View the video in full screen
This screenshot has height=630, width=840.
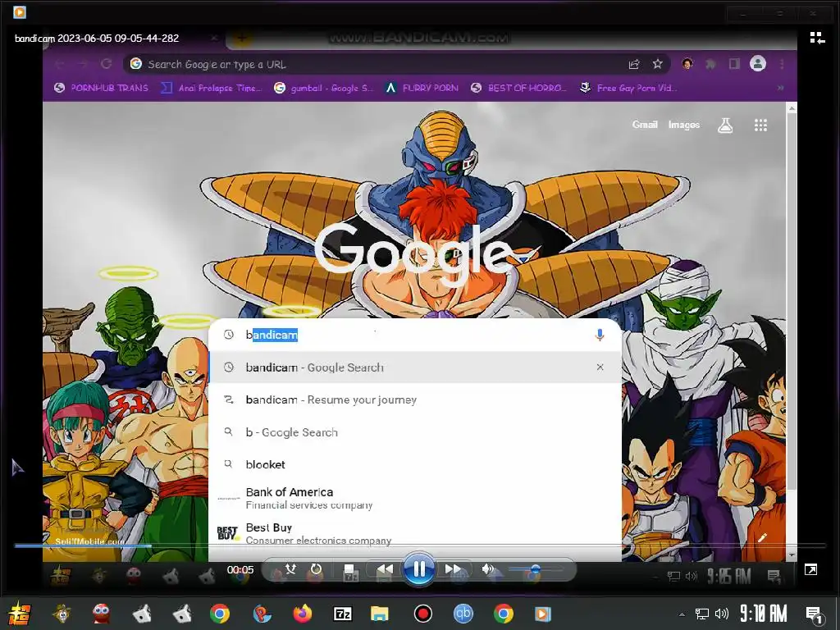click(x=810, y=569)
